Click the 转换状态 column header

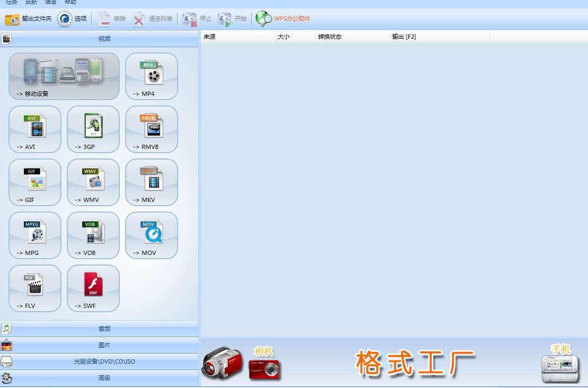click(x=353, y=37)
